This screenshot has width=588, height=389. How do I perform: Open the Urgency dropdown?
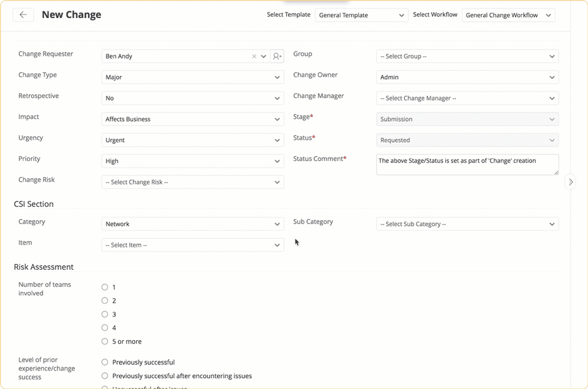(277, 140)
